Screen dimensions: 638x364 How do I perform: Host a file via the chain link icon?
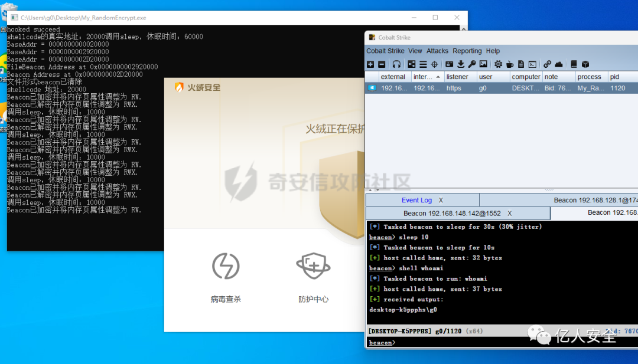(547, 64)
